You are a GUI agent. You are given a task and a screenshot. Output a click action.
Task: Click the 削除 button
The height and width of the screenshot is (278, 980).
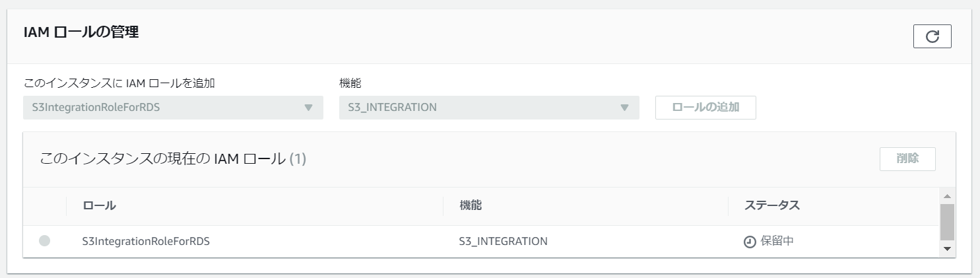pos(907,158)
